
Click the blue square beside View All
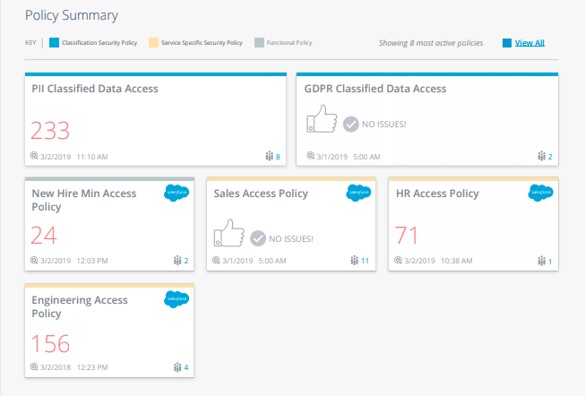click(x=507, y=43)
